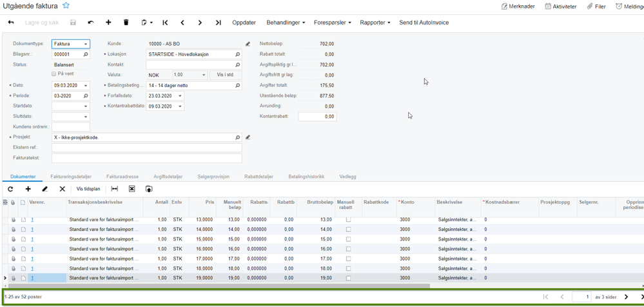
Task: Click the Fakturatekst input field
Action: pyautogui.click(x=146, y=158)
